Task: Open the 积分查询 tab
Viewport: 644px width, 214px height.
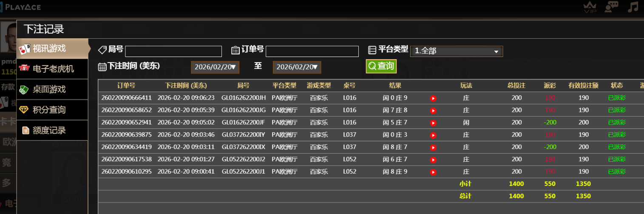Action: click(52, 110)
